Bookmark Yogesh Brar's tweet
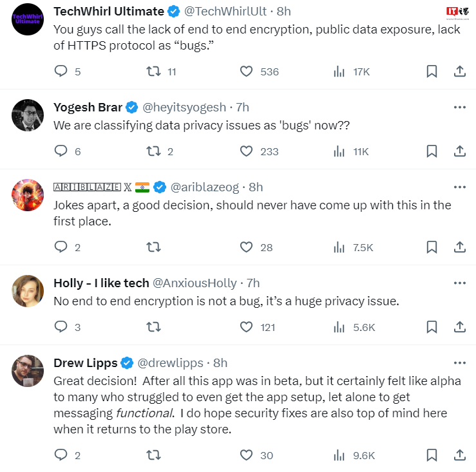The width and height of the screenshot is (476, 472). coord(432,151)
